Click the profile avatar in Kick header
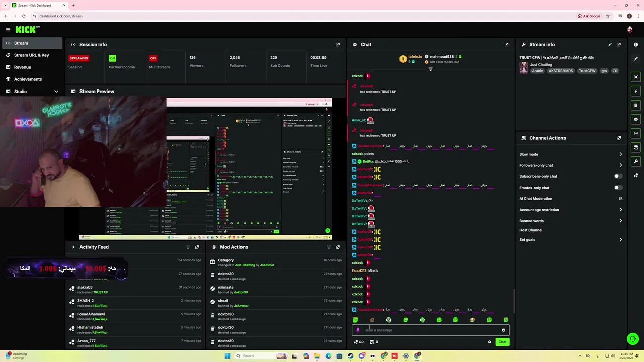This screenshot has height=362, width=644. click(630, 30)
